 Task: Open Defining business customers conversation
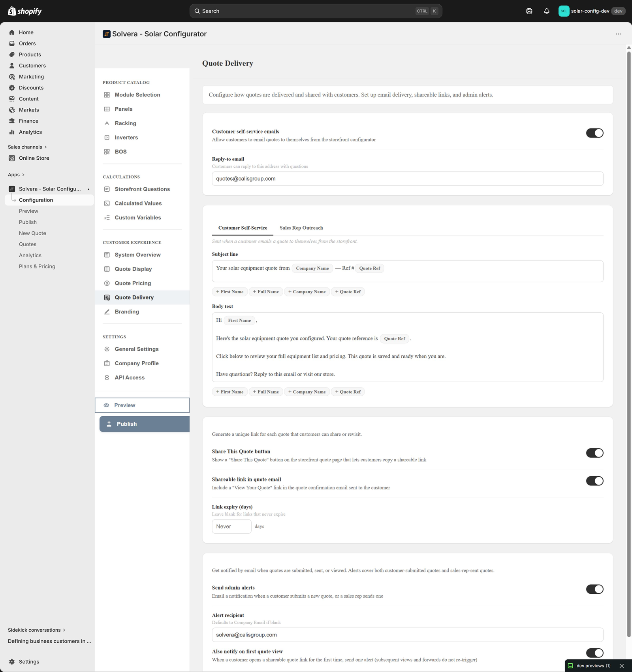49,641
